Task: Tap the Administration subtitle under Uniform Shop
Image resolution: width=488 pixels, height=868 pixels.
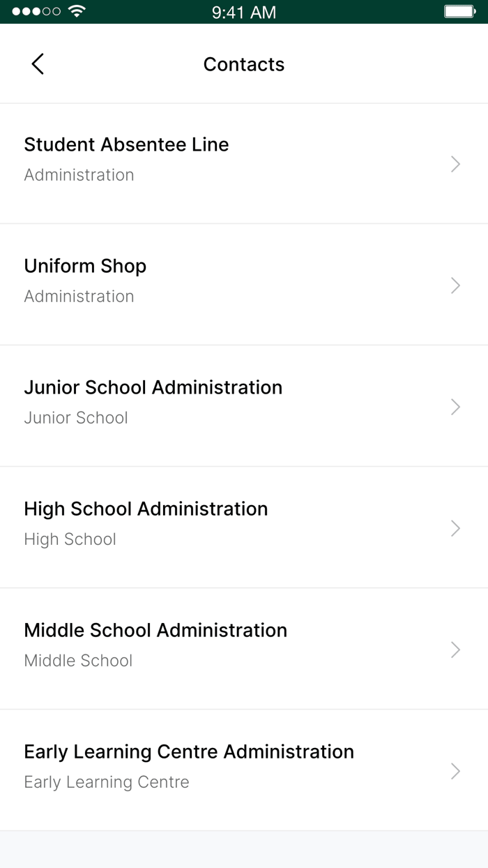Action: pyautogui.click(x=79, y=297)
